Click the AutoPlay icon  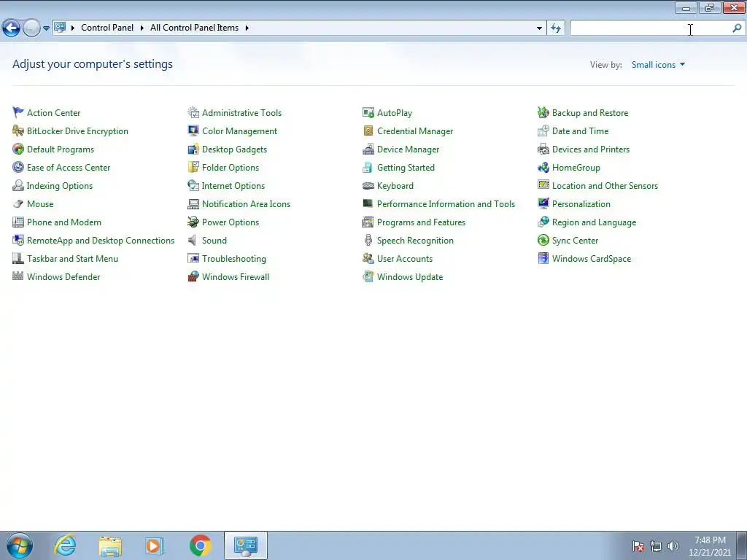click(368, 112)
